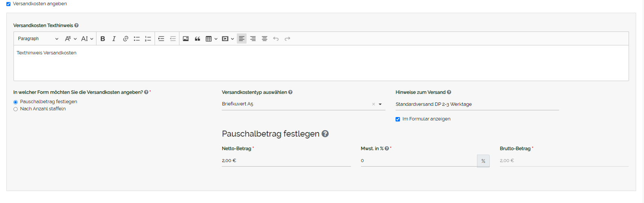Insert a numbered list
This screenshot has height=203, width=644.
[x=148, y=39]
